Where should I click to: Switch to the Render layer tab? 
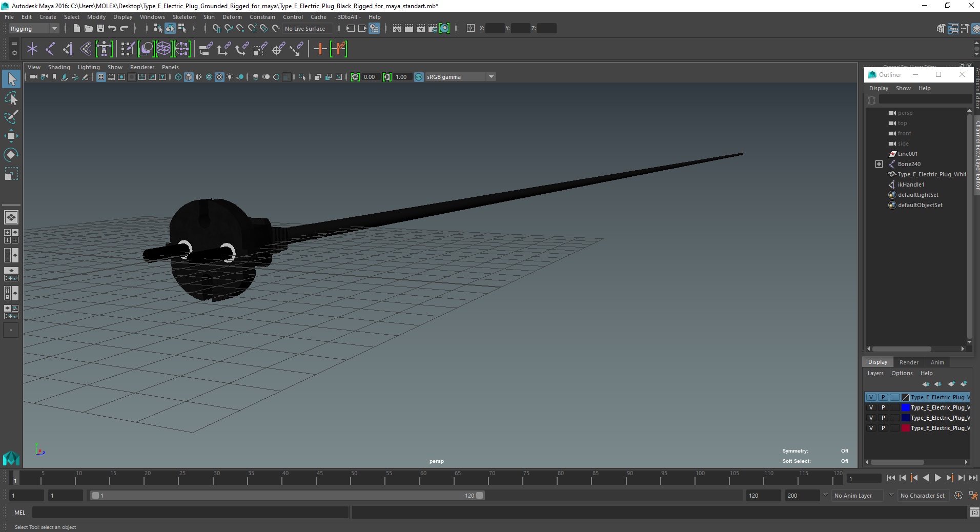[909, 362]
